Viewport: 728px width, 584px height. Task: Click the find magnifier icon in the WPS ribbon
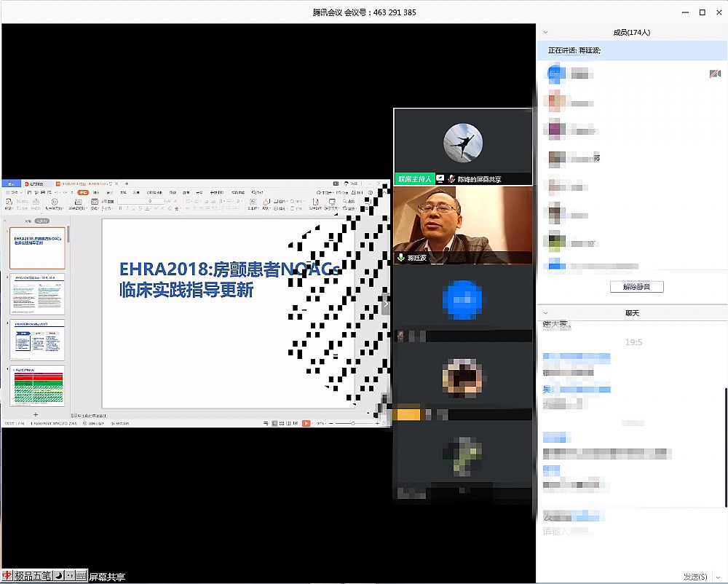[346, 201]
